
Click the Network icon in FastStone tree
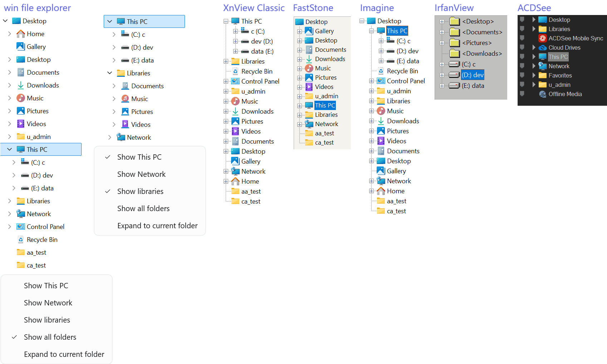(x=309, y=124)
